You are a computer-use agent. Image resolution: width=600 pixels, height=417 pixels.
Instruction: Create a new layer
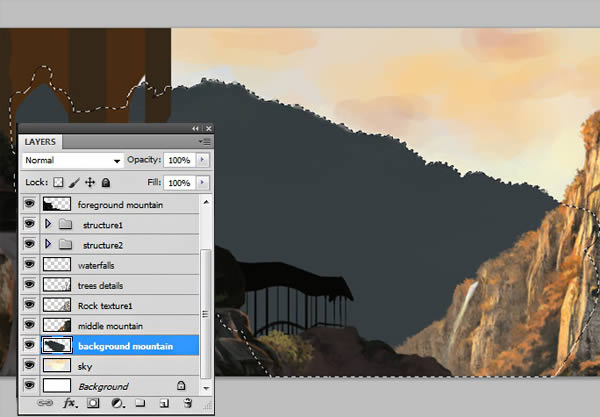(x=164, y=403)
